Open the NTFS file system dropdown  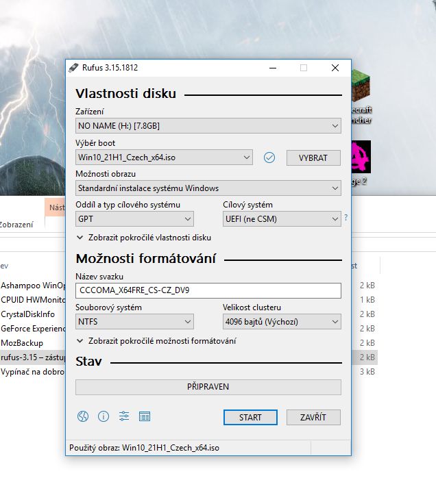pos(134,321)
